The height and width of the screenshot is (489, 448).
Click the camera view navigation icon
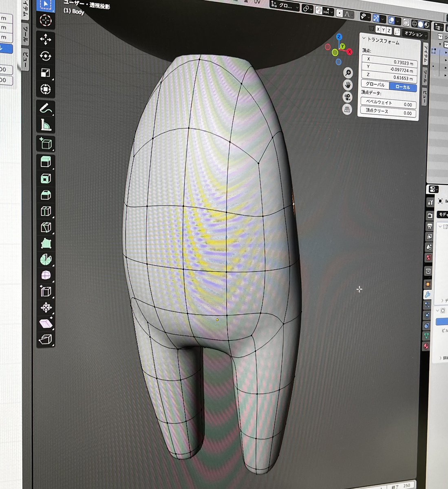347,97
